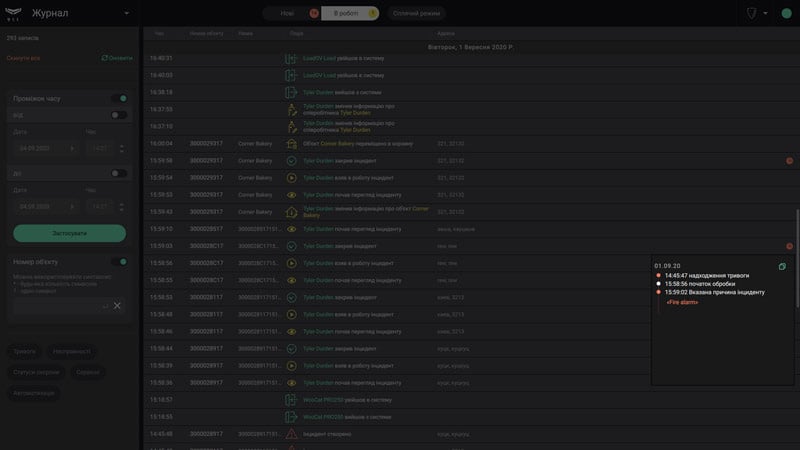The width and height of the screenshot is (800, 450).
Task: Click the play icon in the 15:59:54 row
Action: pos(291,178)
